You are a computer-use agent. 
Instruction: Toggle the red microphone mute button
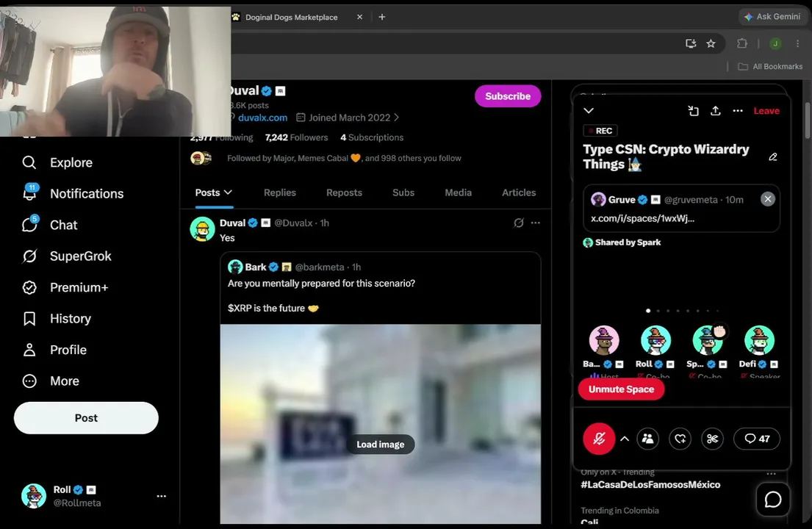[x=599, y=439]
